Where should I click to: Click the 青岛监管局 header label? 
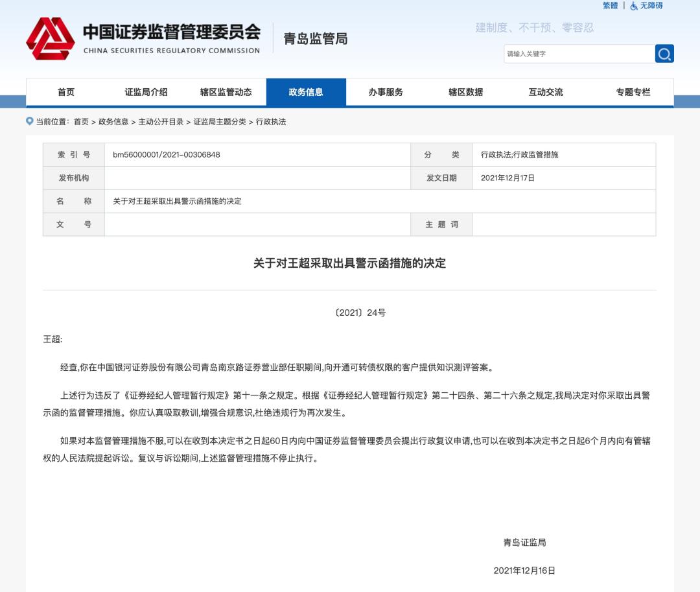point(314,39)
